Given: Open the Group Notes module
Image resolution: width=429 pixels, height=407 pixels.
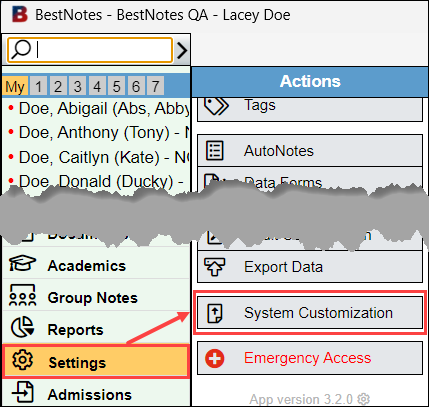Looking at the screenshot, I should point(96,296).
